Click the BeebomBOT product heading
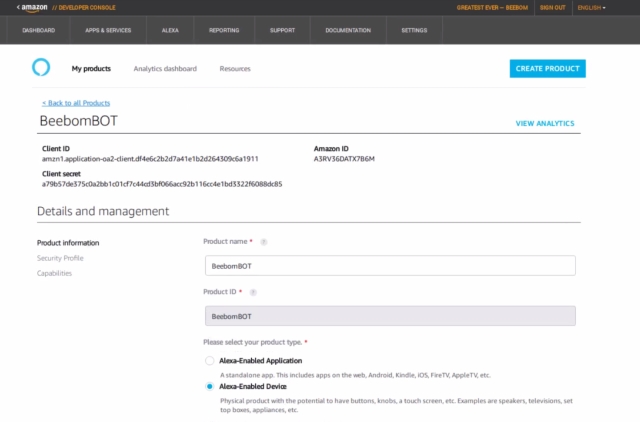640x422 pixels. pos(78,121)
